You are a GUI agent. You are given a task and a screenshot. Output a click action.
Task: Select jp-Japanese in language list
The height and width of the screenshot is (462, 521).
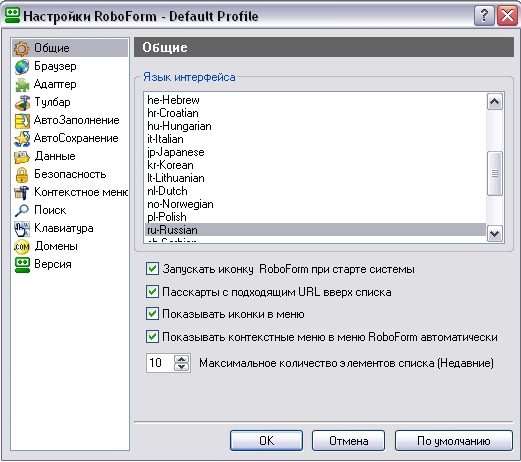[x=315, y=152]
